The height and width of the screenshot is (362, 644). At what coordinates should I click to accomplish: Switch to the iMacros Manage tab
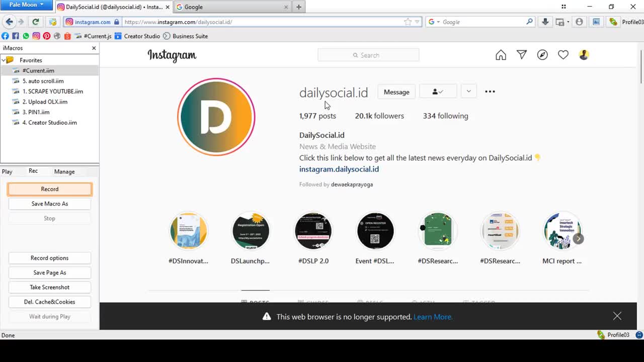(64, 171)
